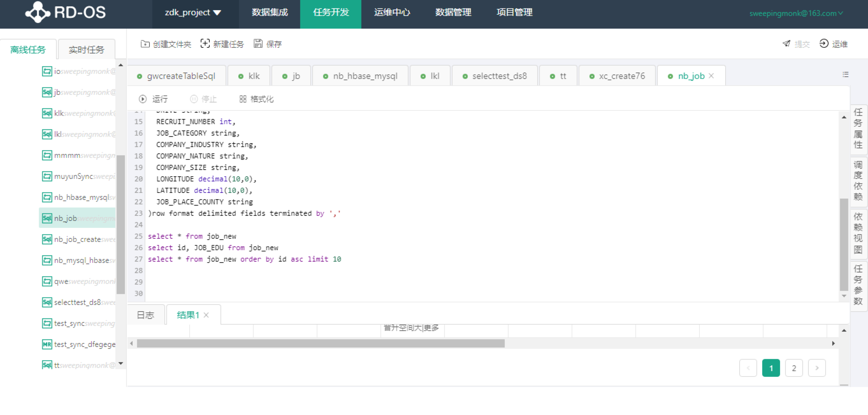Click the results horizontal scrollbar right arrow
868x415 pixels.
pos(834,344)
